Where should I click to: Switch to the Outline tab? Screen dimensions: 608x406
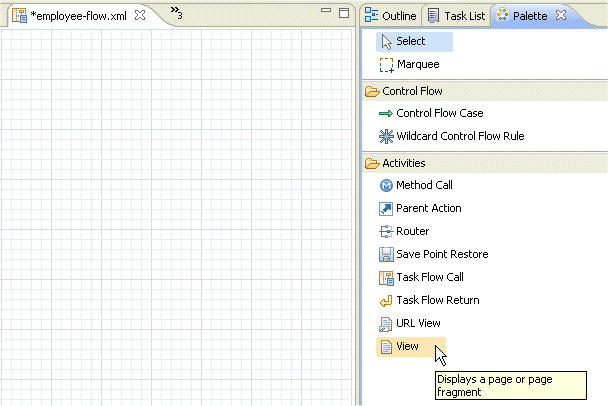point(390,16)
